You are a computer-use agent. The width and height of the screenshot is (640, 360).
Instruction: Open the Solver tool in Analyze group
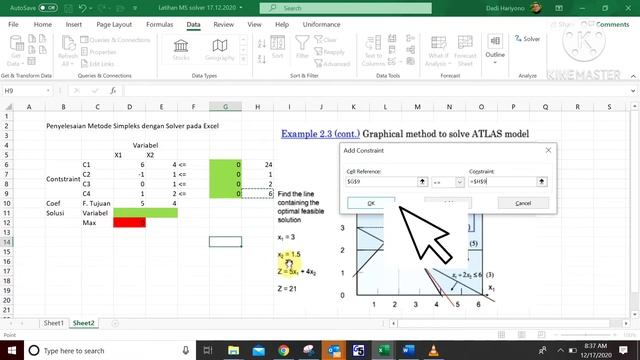click(527, 39)
